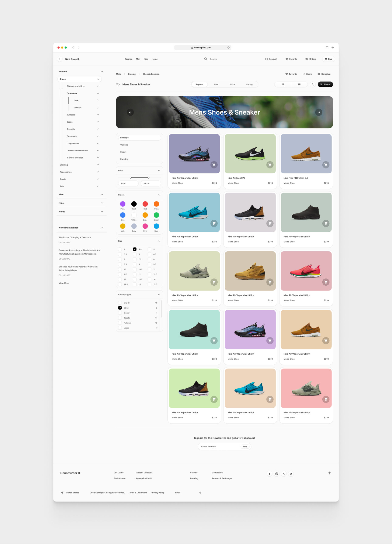This screenshot has height=544, width=392.
Task: Click the location arrow next to United States
Action: (x=62, y=493)
